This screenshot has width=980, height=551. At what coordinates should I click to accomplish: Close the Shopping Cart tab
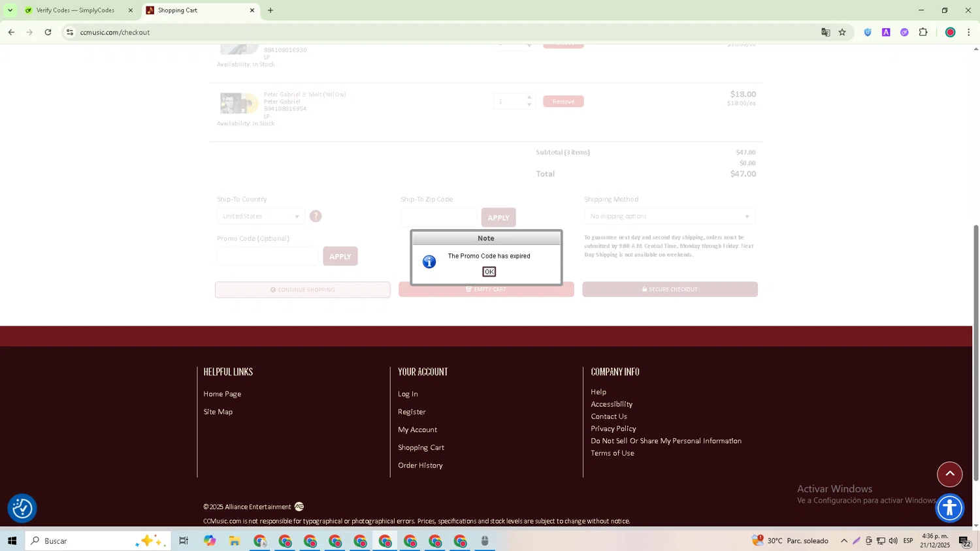252,10
